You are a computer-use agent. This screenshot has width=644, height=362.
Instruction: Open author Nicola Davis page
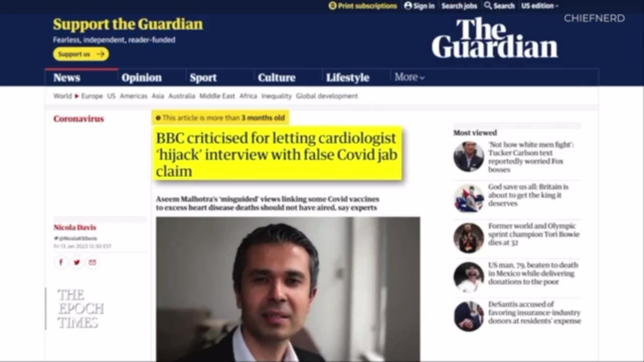[75, 227]
